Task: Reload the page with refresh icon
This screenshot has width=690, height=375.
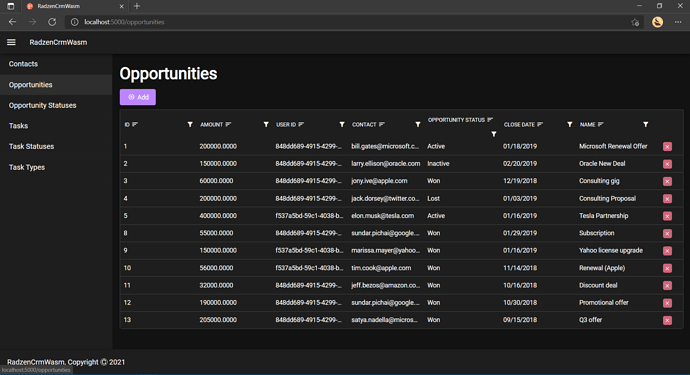Action: pyautogui.click(x=52, y=22)
